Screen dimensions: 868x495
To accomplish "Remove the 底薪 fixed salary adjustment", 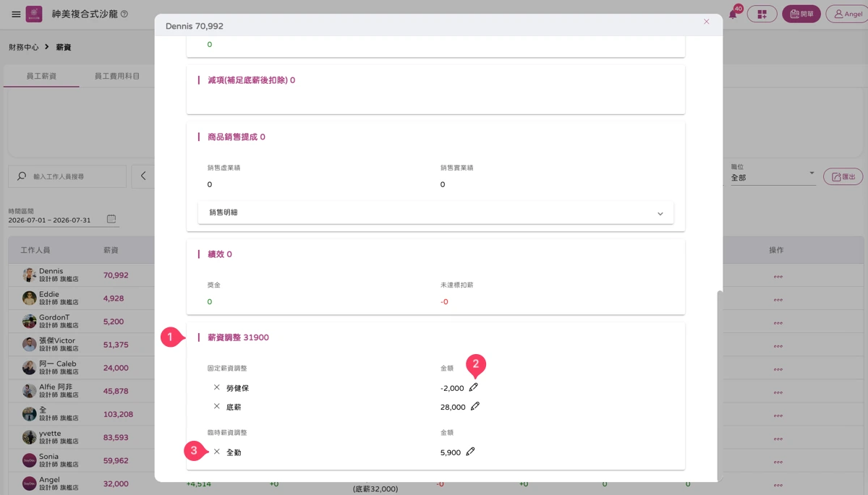I will pyautogui.click(x=216, y=406).
